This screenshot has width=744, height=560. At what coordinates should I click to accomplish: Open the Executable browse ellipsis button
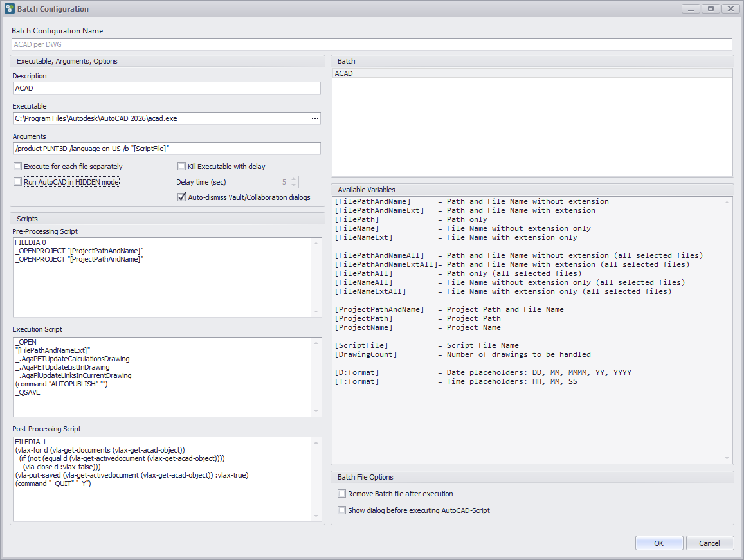315,118
